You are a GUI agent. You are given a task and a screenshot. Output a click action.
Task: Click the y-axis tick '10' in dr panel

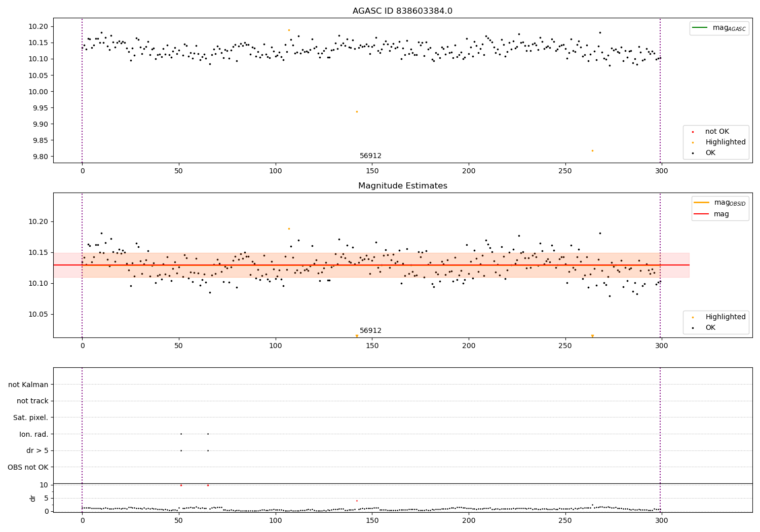(x=44, y=485)
